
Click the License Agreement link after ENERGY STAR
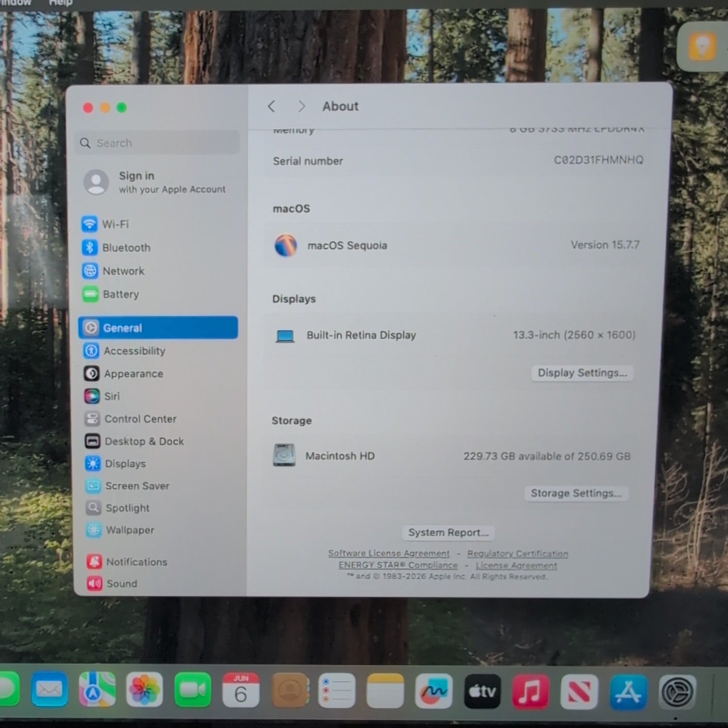[x=516, y=565]
